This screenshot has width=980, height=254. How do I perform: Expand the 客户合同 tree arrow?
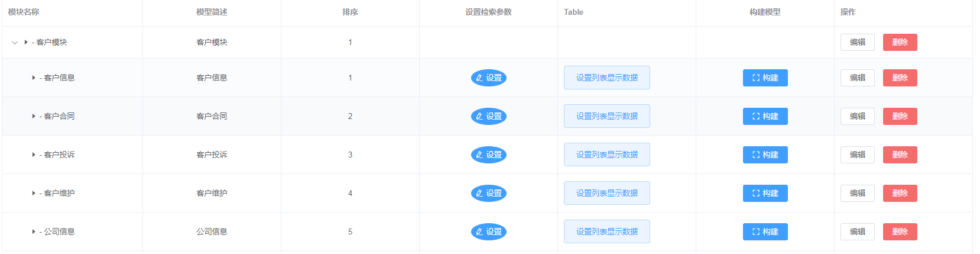tap(34, 117)
